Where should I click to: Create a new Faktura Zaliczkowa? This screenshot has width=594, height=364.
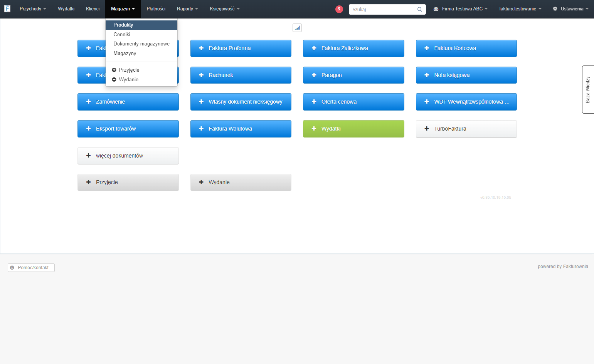(353, 48)
